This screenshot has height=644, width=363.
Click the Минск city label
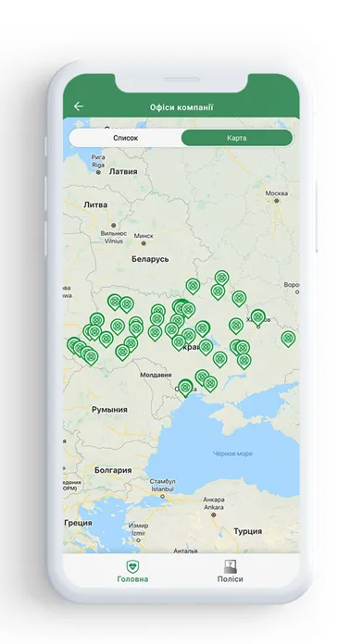(x=144, y=236)
